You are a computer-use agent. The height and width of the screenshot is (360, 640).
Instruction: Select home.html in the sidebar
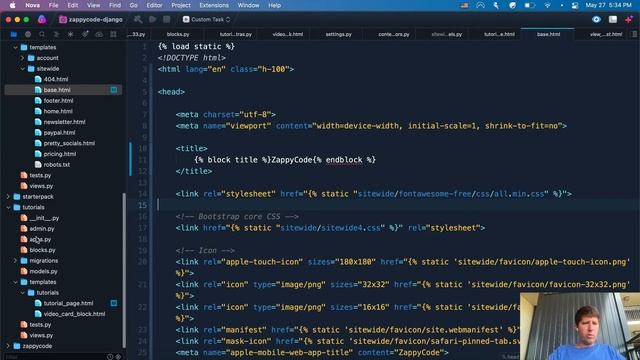(x=58, y=111)
